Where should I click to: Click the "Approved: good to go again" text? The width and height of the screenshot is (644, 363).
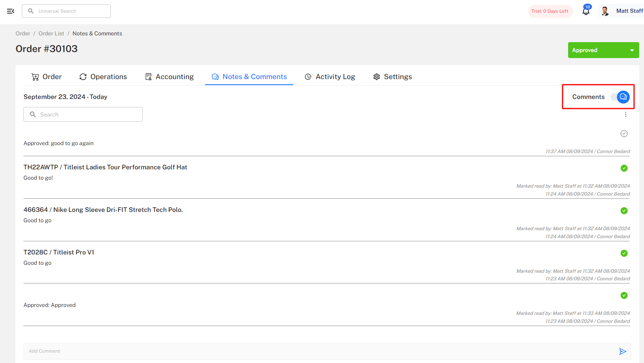(x=58, y=143)
